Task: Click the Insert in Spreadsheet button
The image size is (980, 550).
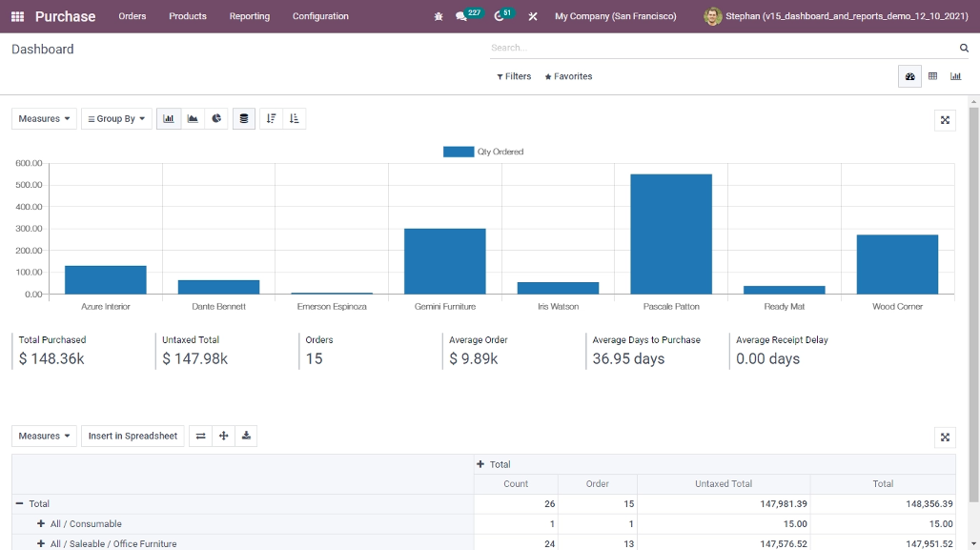Action: pos(133,436)
